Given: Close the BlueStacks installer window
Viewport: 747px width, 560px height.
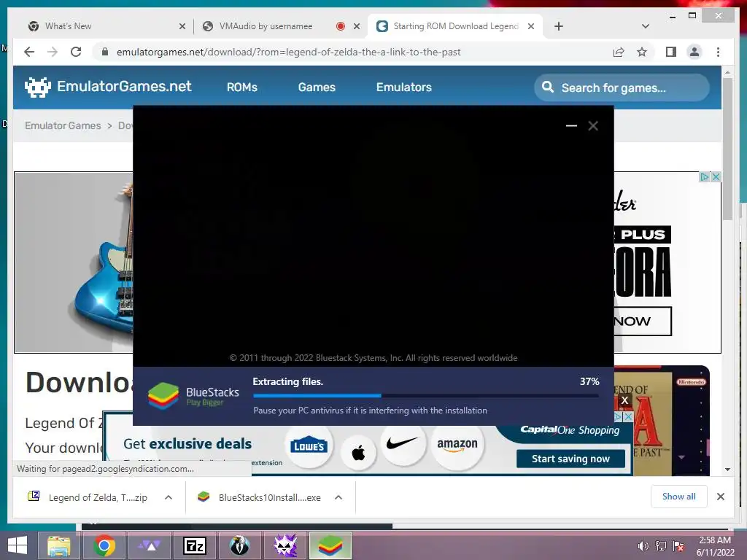Looking at the screenshot, I should coord(593,125).
